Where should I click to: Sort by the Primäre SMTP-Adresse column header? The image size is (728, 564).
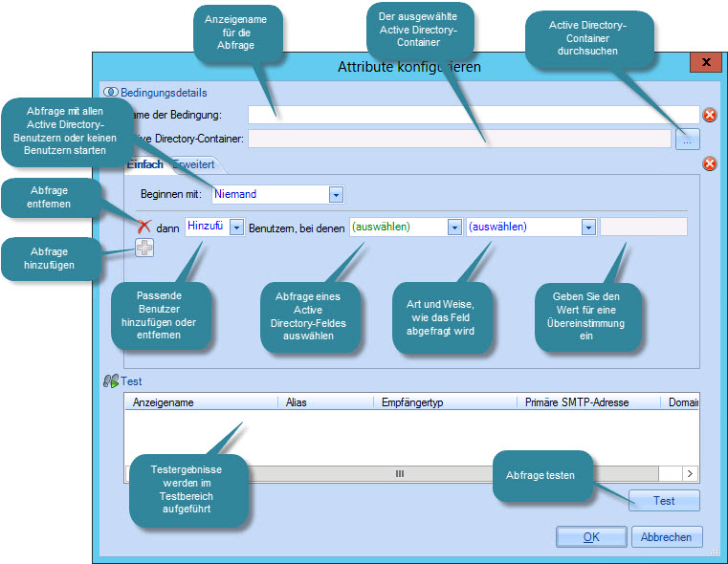pyautogui.click(x=588, y=402)
